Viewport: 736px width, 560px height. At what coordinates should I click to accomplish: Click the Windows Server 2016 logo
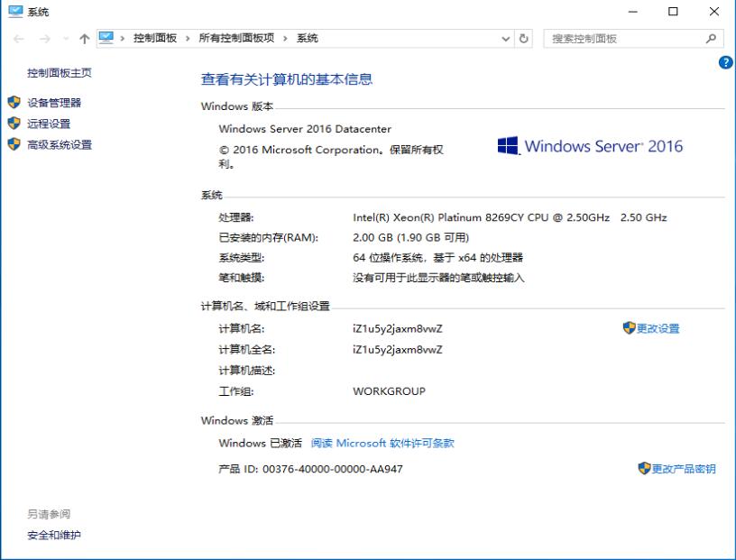tap(590, 146)
